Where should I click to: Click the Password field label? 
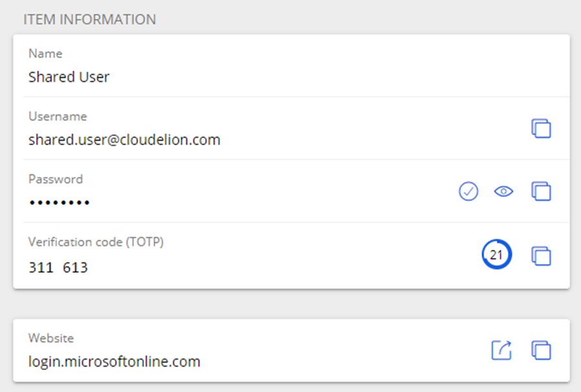point(56,179)
